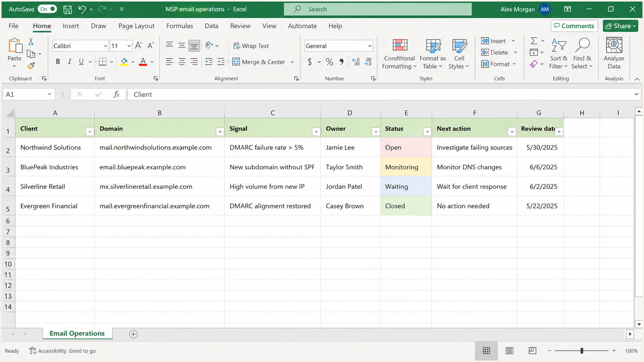
Task: Toggle AutoSave switch off
Action: (x=47, y=9)
